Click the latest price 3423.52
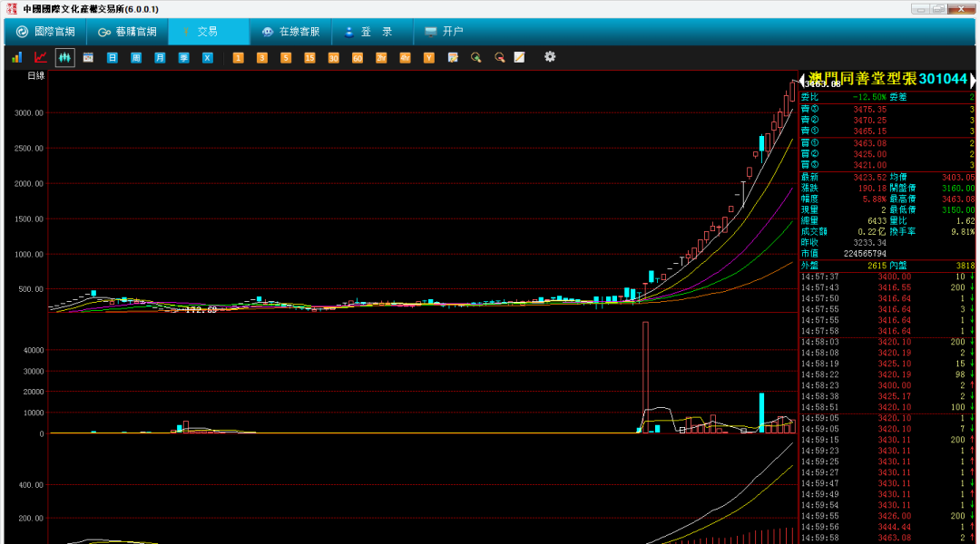This screenshot has height=544, width=980. (x=869, y=178)
